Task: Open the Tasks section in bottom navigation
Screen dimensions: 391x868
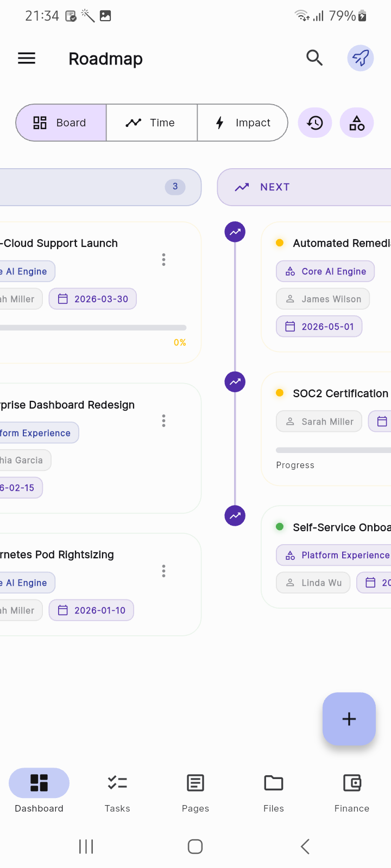Action: click(117, 792)
